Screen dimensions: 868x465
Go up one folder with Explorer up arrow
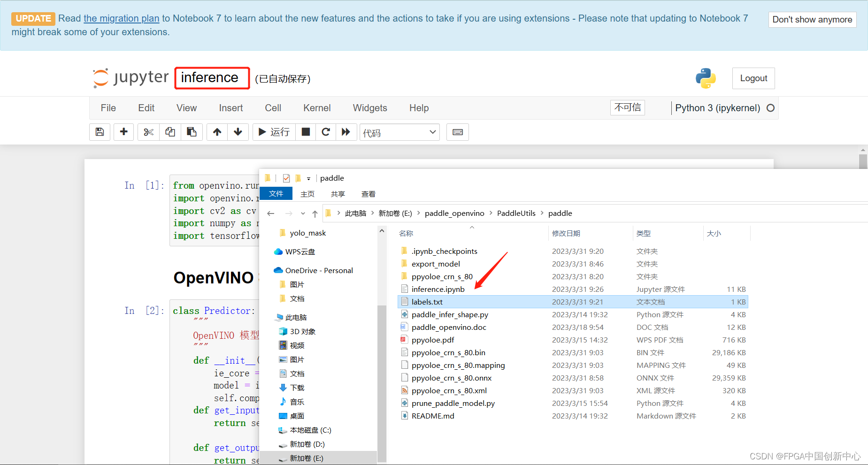(x=315, y=213)
